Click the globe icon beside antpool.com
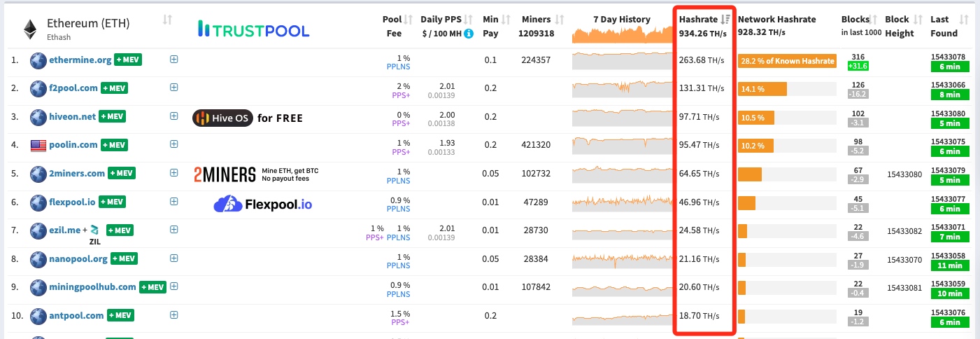This screenshot has height=339, width=980. pyautogui.click(x=38, y=316)
